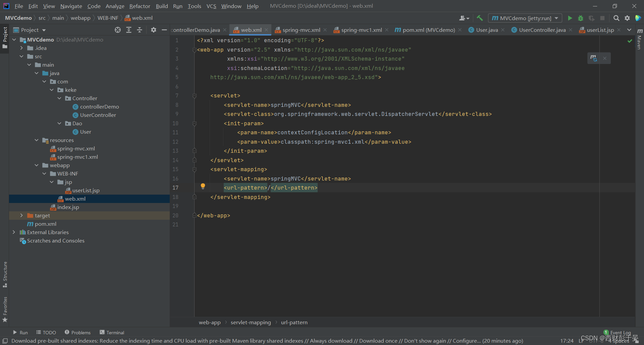
Task: Collapse all in Project panel
Action: click(140, 30)
